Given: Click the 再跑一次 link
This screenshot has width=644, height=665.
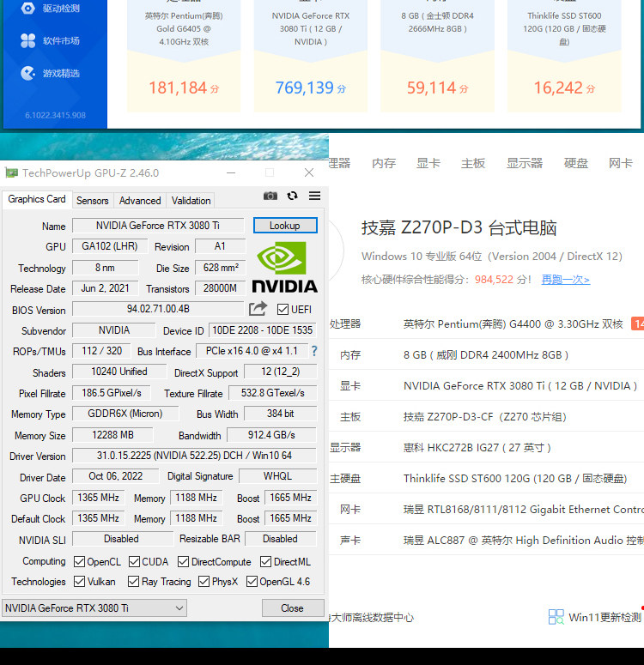Looking at the screenshot, I should click(x=566, y=280).
